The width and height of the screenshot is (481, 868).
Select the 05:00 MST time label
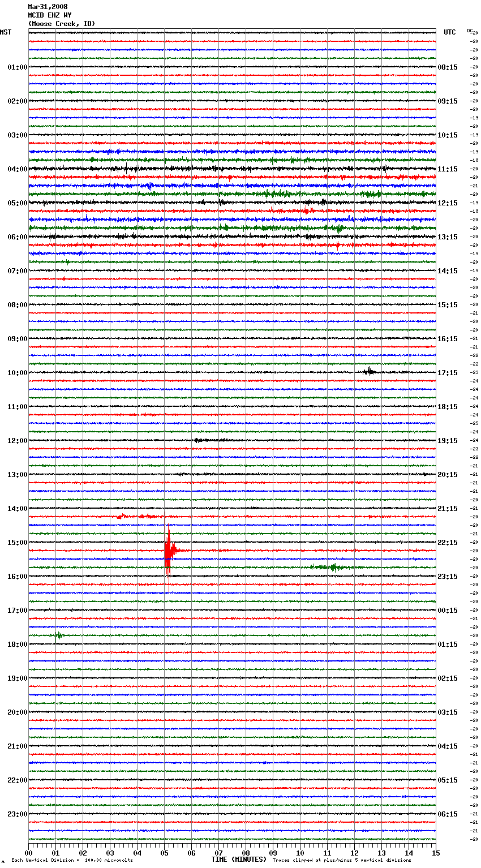(18, 203)
